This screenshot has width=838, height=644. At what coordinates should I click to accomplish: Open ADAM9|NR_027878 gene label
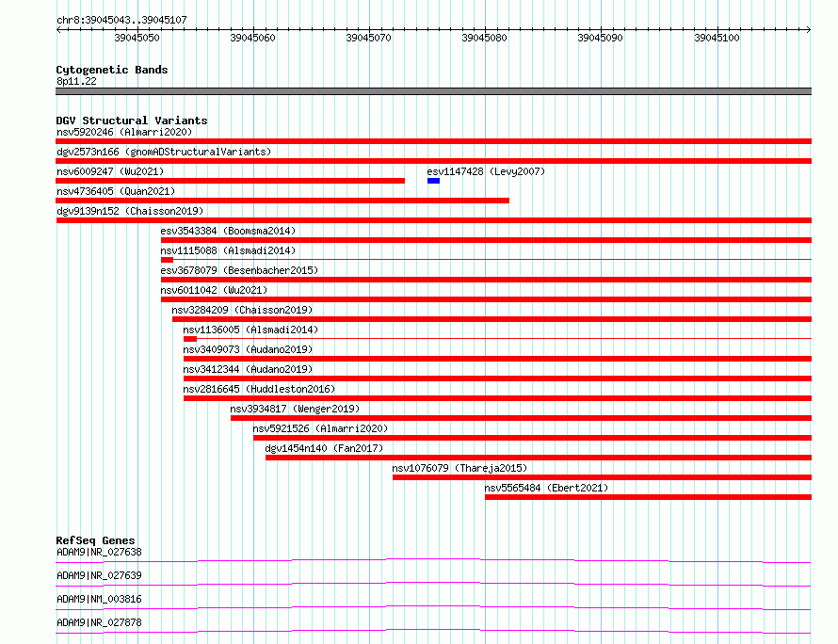click(x=99, y=622)
